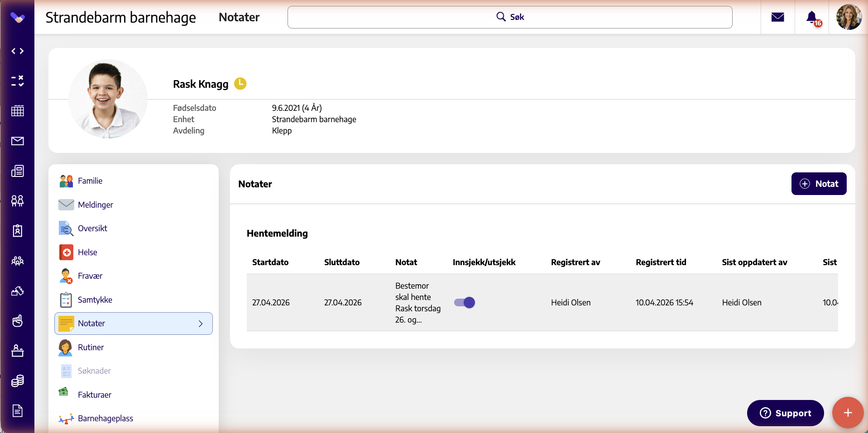Open the Support help button
The image size is (868, 433).
[x=785, y=413]
